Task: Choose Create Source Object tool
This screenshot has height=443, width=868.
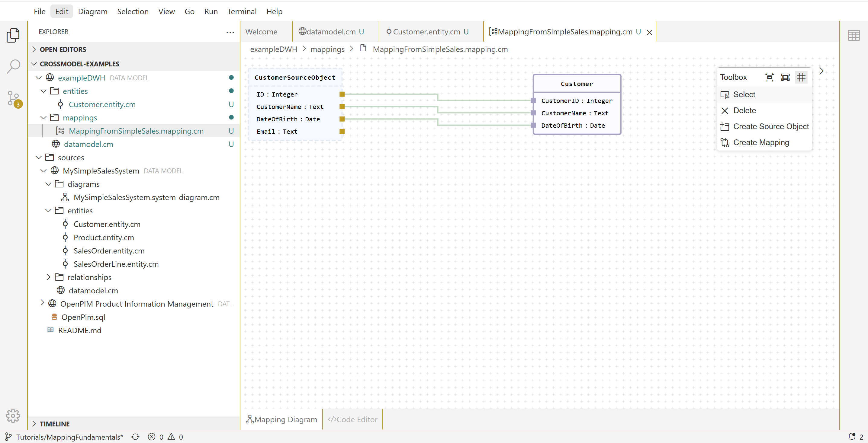Action: (770, 126)
